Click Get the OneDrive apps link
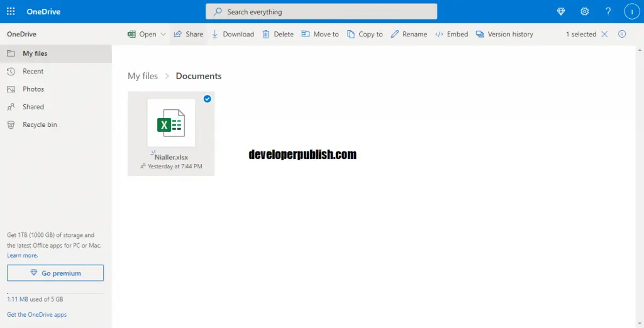This screenshot has height=328, width=644. 36,315
